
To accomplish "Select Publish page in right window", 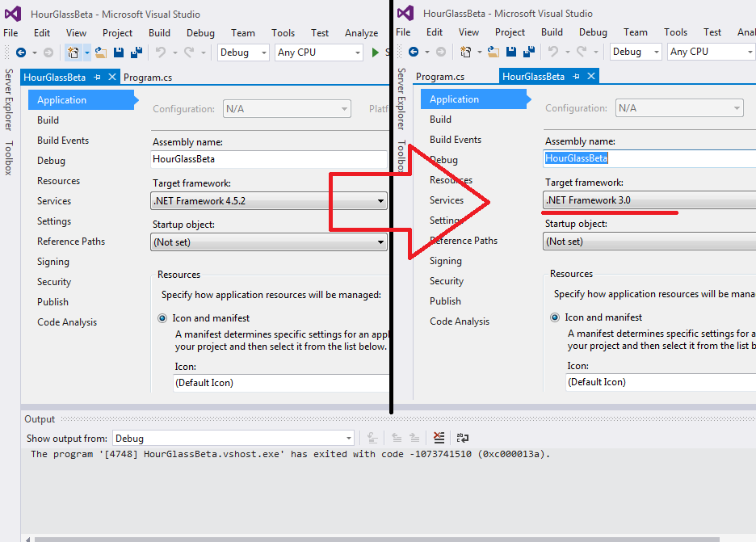I will (x=445, y=301).
